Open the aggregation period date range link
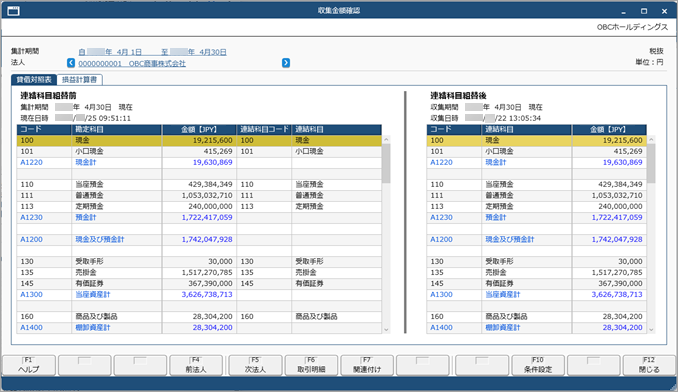Image resolution: width=678 pixels, height=392 pixels. tap(152, 52)
